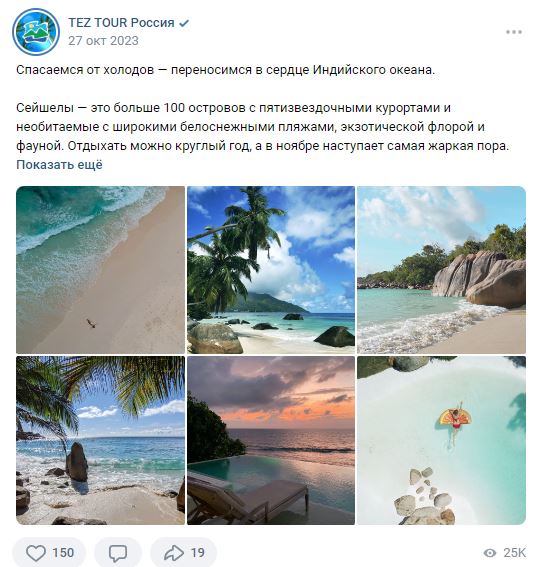Click the 19 shares counter
Image resolution: width=538 pixels, height=567 pixels.
pyautogui.click(x=197, y=553)
